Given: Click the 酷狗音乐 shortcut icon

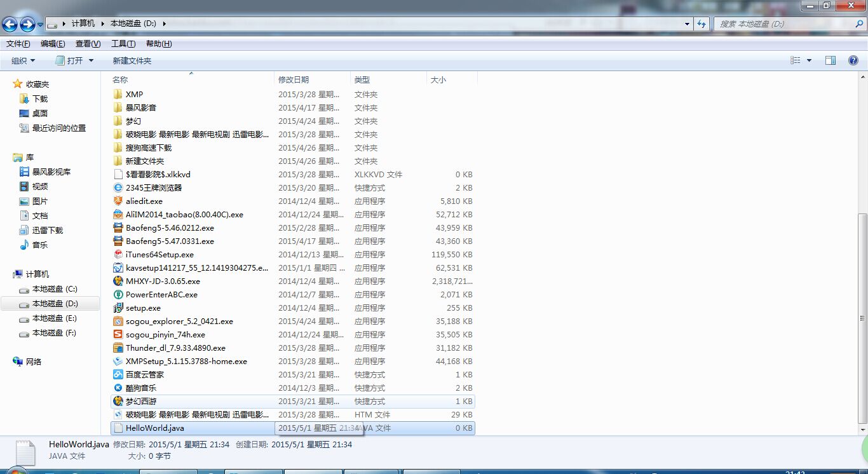Looking at the screenshot, I should (118, 388).
